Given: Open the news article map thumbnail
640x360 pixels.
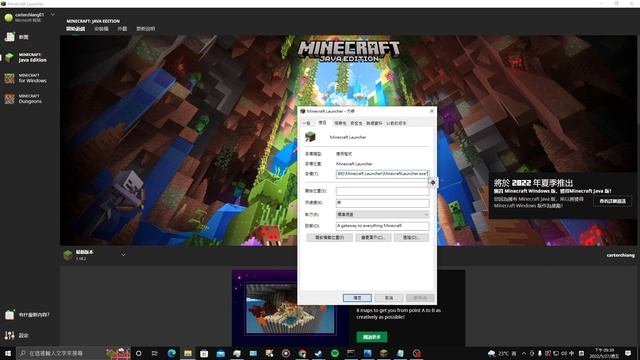Looking at the screenshot, I should [290, 309].
